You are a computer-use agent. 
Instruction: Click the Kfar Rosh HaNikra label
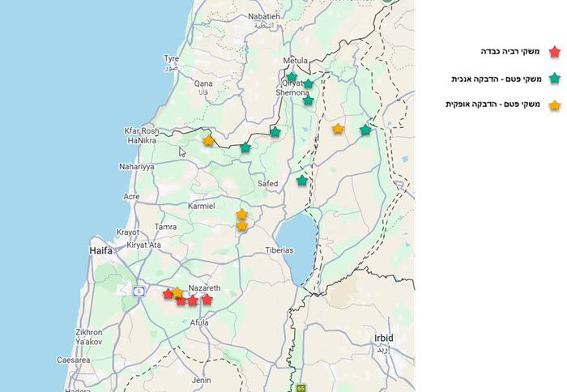[x=142, y=135]
